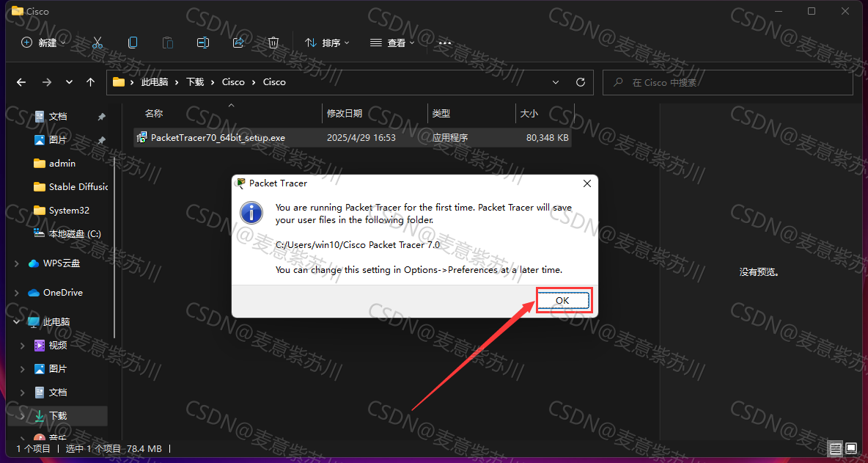
Task: Click the Copy icon in the toolbar
Action: [x=132, y=43]
